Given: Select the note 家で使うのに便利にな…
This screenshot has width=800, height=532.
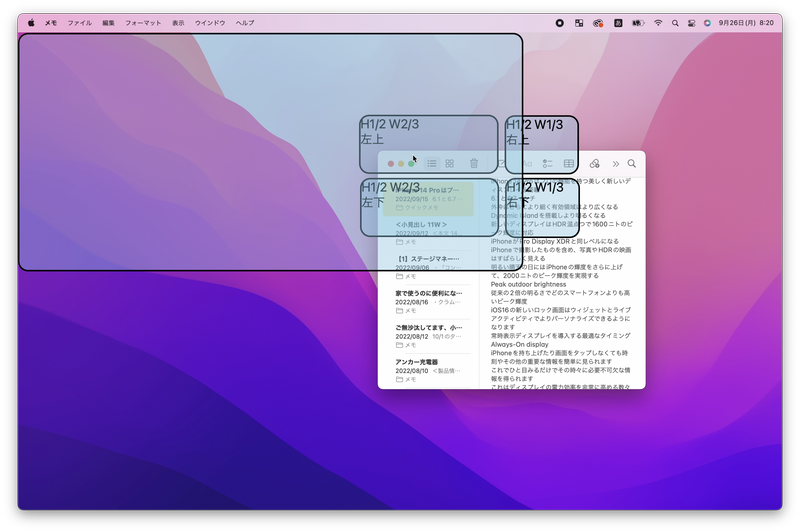Looking at the screenshot, I should [429, 301].
